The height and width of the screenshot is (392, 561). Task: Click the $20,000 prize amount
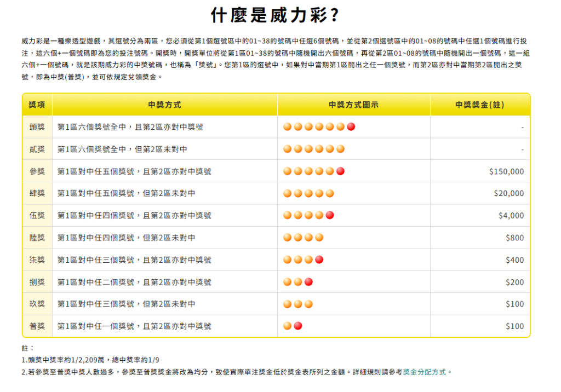click(x=508, y=193)
